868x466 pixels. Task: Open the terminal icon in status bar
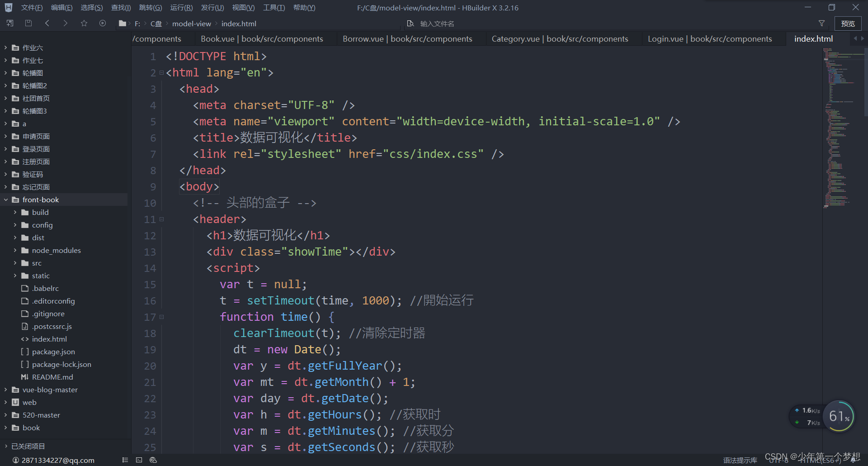139,460
